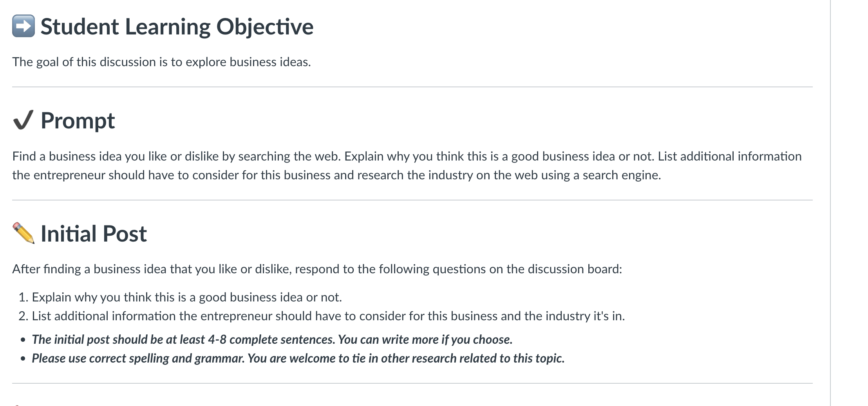This screenshot has width=868, height=406.
Task: Click the Initial Post heading text
Action: click(x=94, y=233)
